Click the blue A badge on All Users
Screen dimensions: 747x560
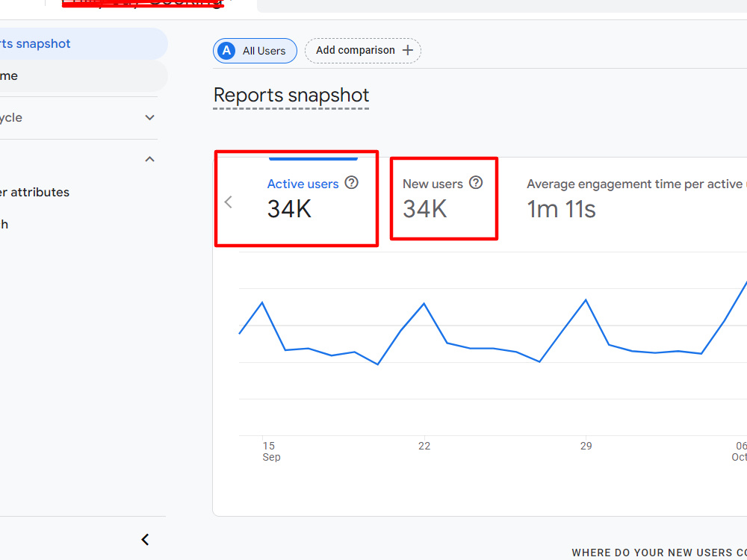click(226, 51)
